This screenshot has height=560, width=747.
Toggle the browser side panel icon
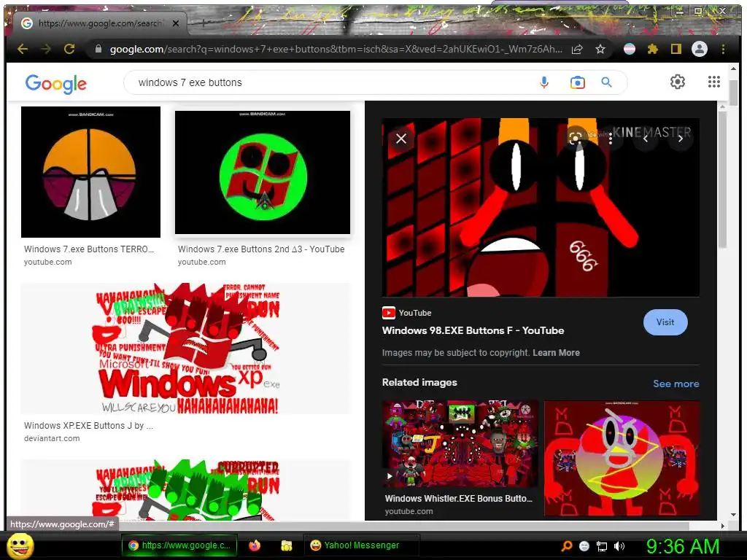pos(676,49)
